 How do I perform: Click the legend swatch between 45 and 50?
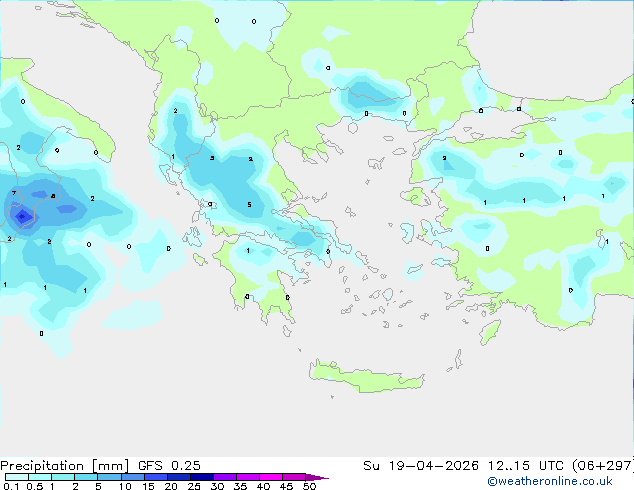294,477
